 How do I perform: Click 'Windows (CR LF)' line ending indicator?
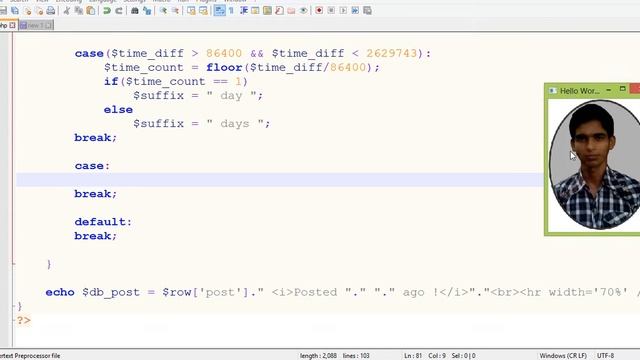coord(563,356)
